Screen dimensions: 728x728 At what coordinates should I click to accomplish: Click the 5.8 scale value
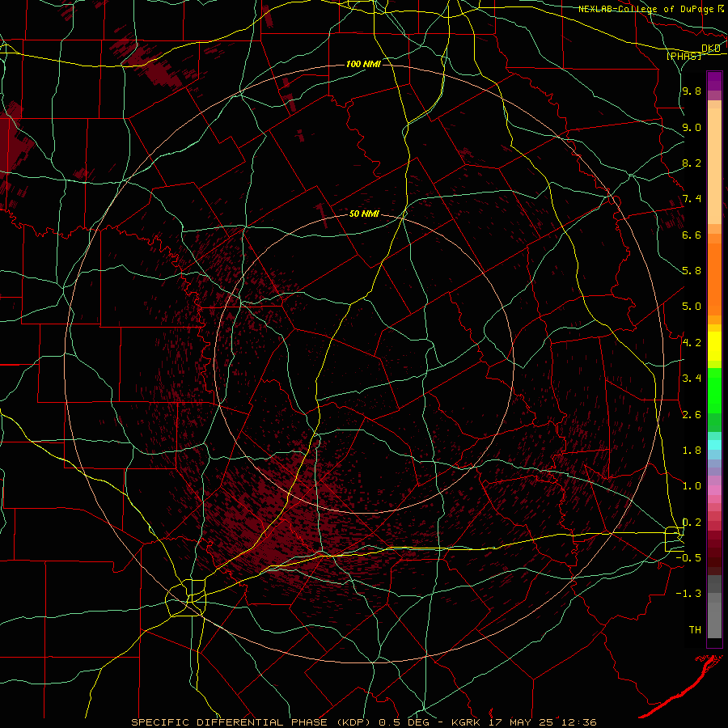[x=692, y=270]
